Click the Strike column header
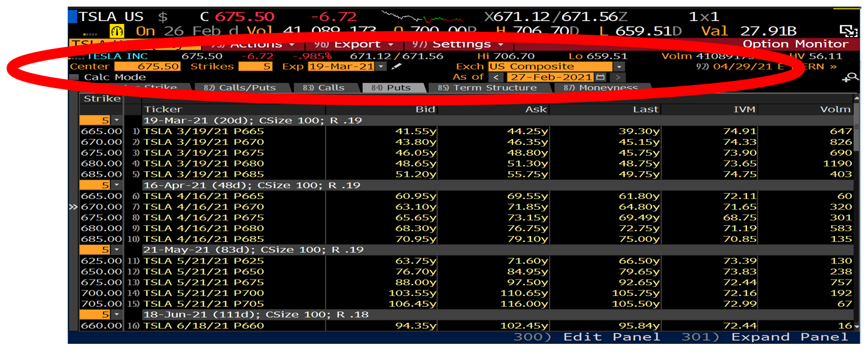The width and height of the screenshot is (868, 354). 101,99
